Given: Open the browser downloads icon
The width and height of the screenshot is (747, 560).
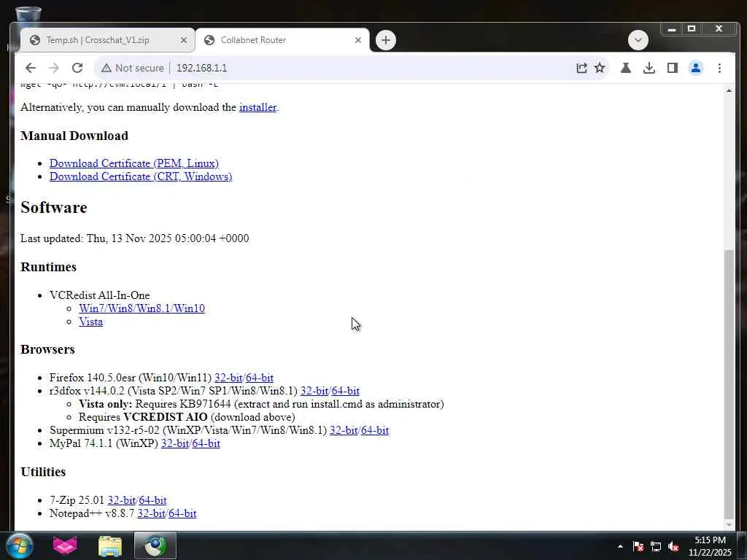Looking at the screenshot, I should pos(649,68).
